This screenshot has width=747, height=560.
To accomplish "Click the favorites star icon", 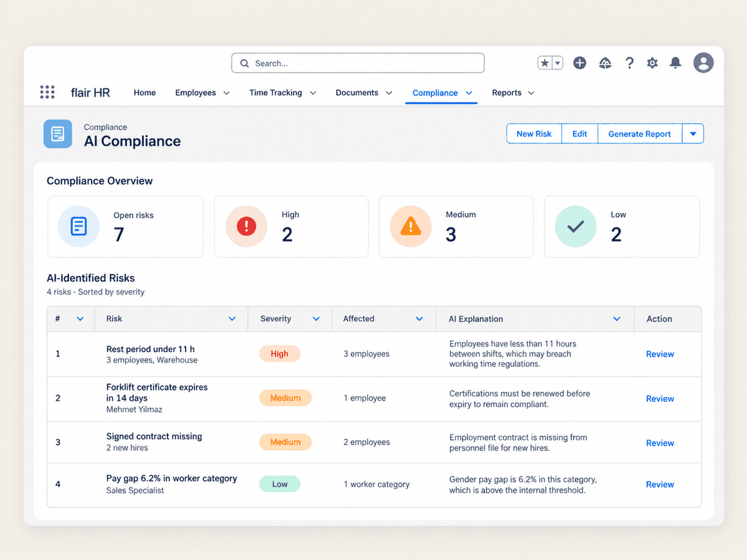I will 544,63.
